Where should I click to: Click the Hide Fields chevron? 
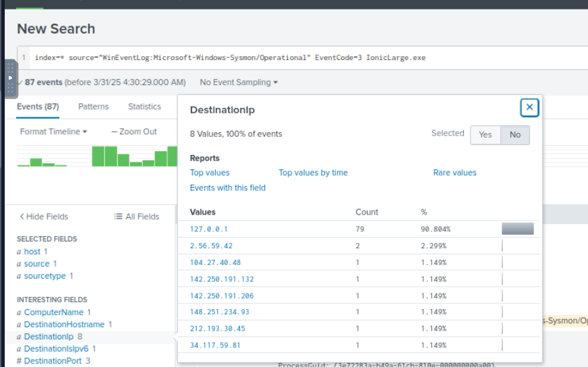tap(22, 217)
